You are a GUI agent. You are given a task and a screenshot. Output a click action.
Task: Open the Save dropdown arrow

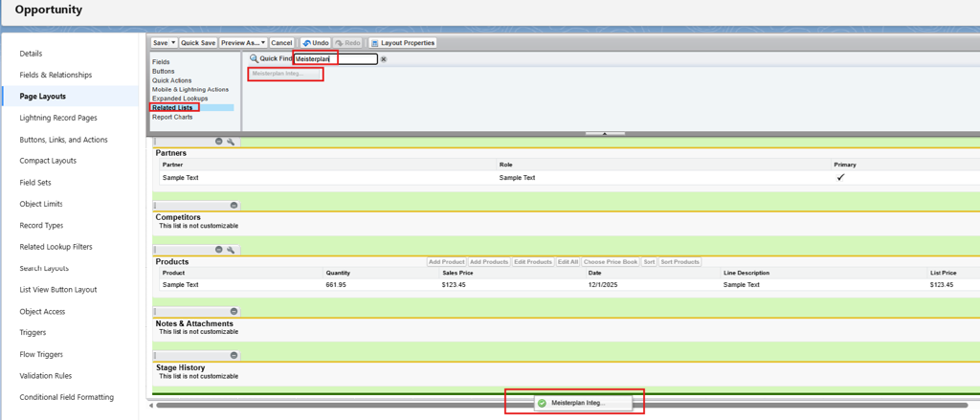(173, 42)
